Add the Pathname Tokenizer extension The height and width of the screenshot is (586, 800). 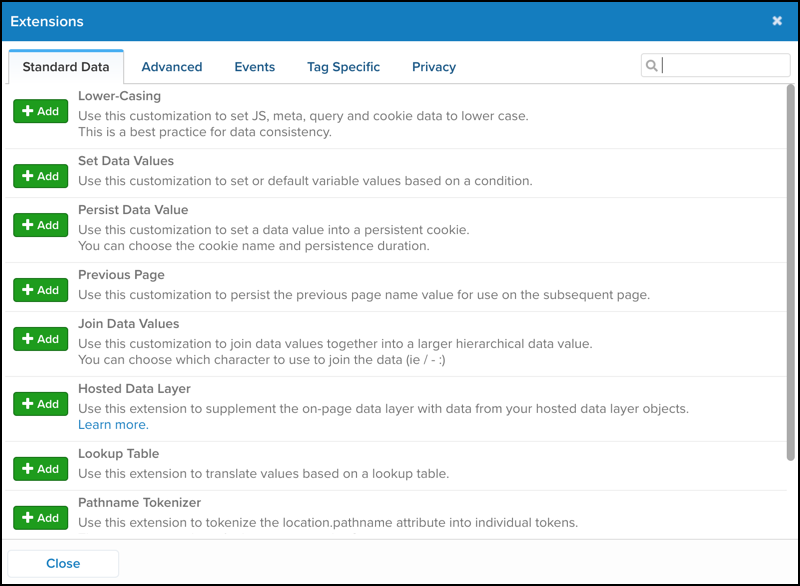(40, 518)
